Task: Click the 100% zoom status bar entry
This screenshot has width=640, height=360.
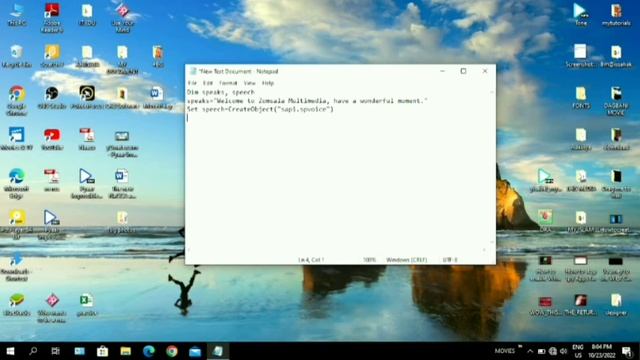Action: pos(369,260)
